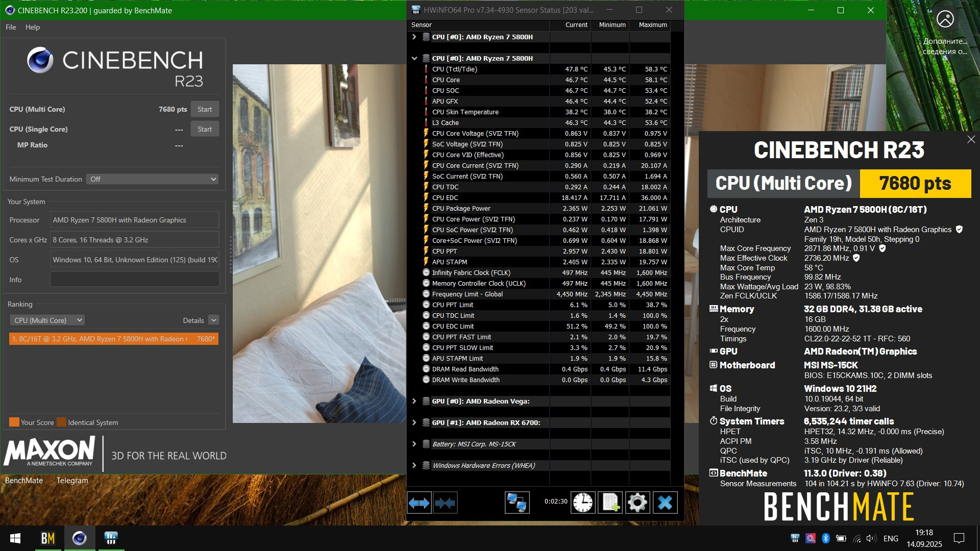Open the Cinebench File menu
Screen dimensions: 980x551
click(11, 27)
